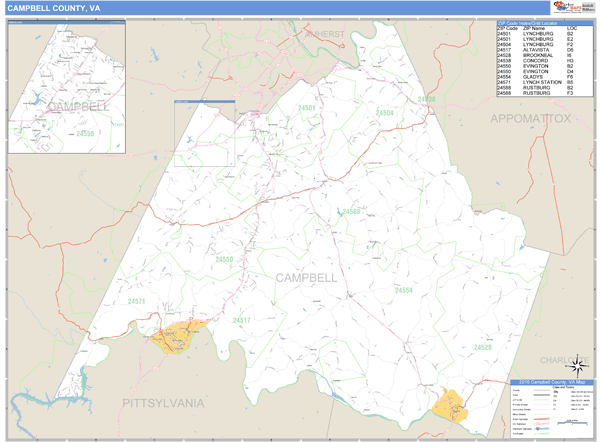Screen dimensions: 600x442
Task: Select index row 24538 CONCORD
Action: (x=545, y=60)
